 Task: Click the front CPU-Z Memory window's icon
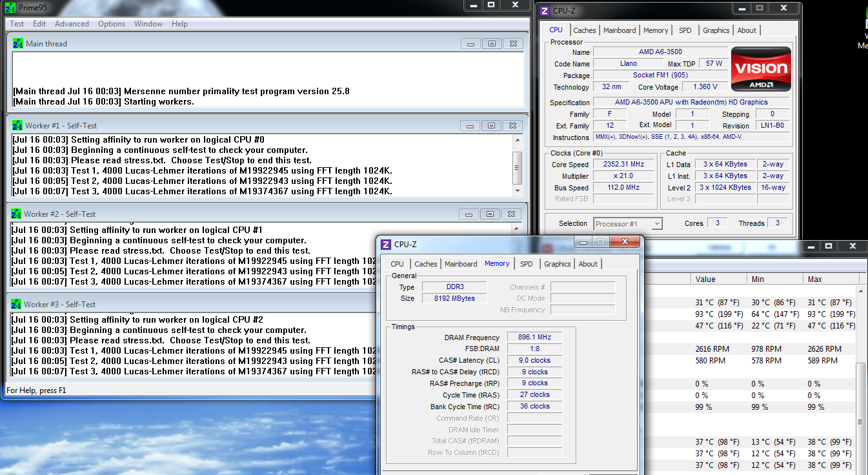coord(386,244)
